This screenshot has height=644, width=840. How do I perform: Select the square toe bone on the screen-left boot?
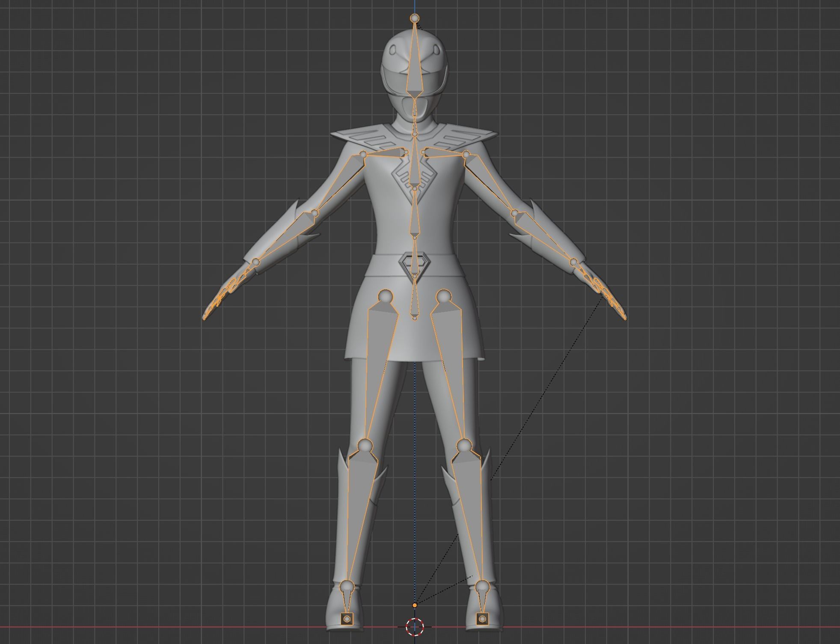[x=347, y=618]
